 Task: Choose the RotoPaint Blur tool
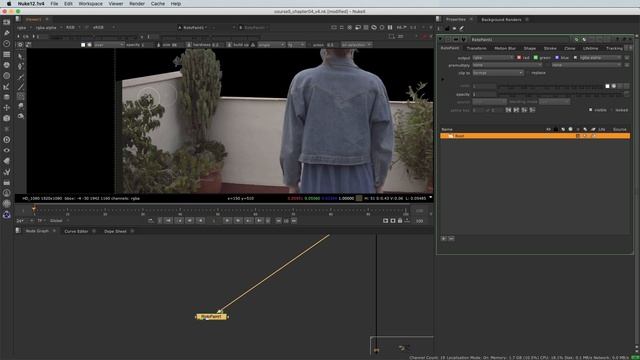pyautogui.click(x=20, y=106)
